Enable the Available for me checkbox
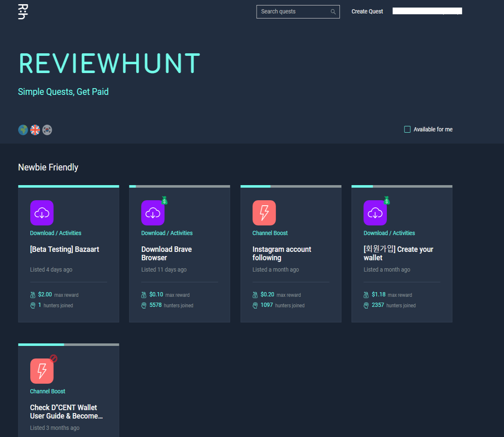This screenshot has width=504, height=437. click(x=407, y=129)
